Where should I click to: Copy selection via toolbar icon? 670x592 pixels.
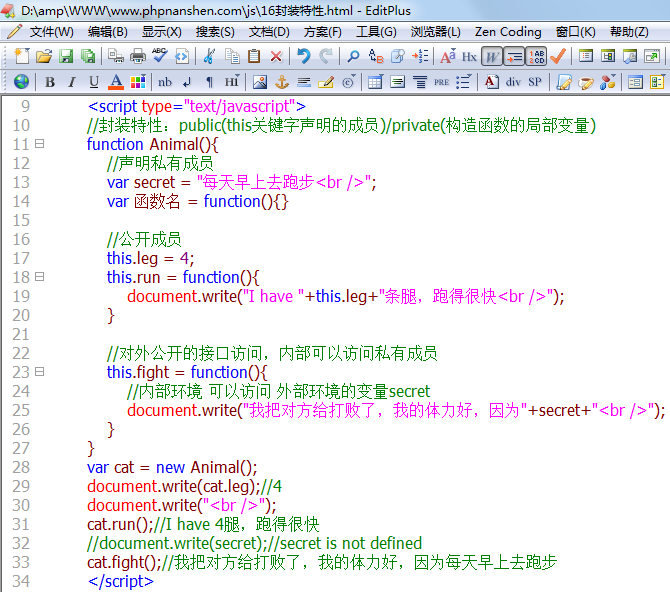232,56
